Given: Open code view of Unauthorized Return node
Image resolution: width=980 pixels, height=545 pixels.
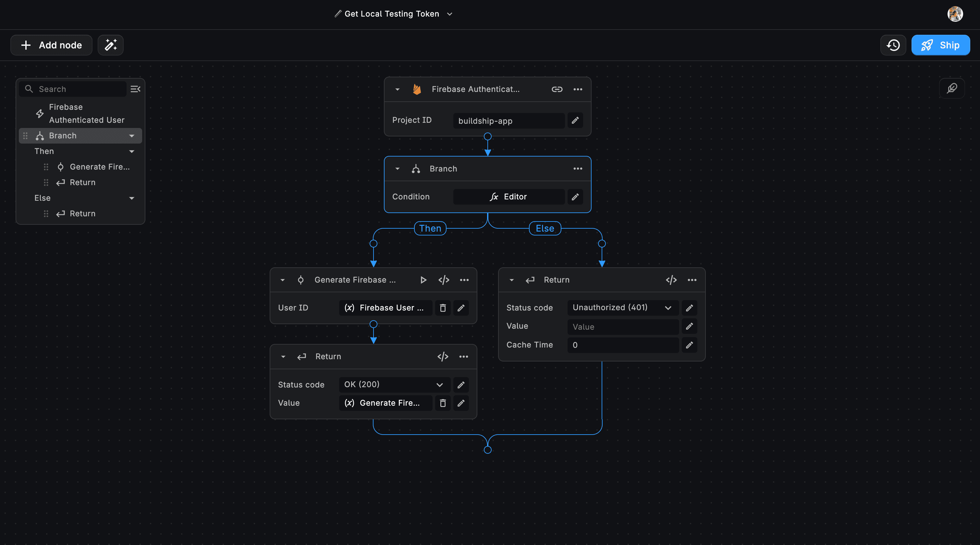Looking at the screenshot, I should click(671, 280).
